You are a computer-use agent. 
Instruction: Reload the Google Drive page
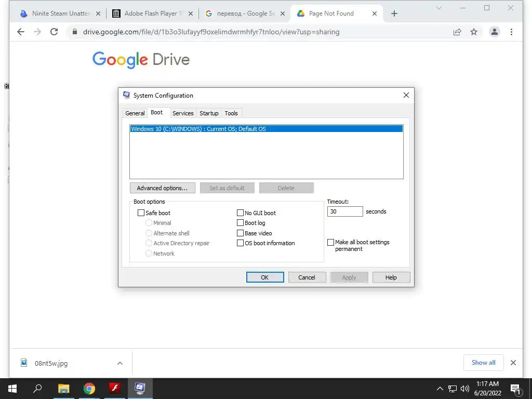click(x=54, y=32)
